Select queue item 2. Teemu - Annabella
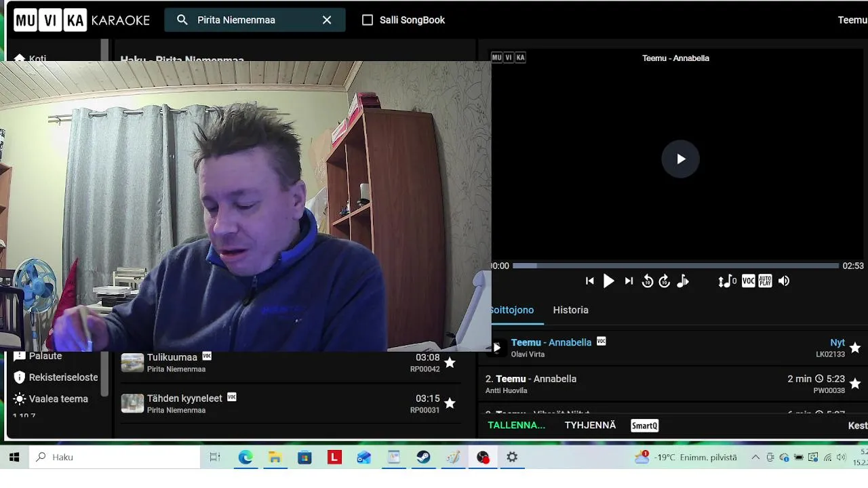 click(x=531, y=379)
